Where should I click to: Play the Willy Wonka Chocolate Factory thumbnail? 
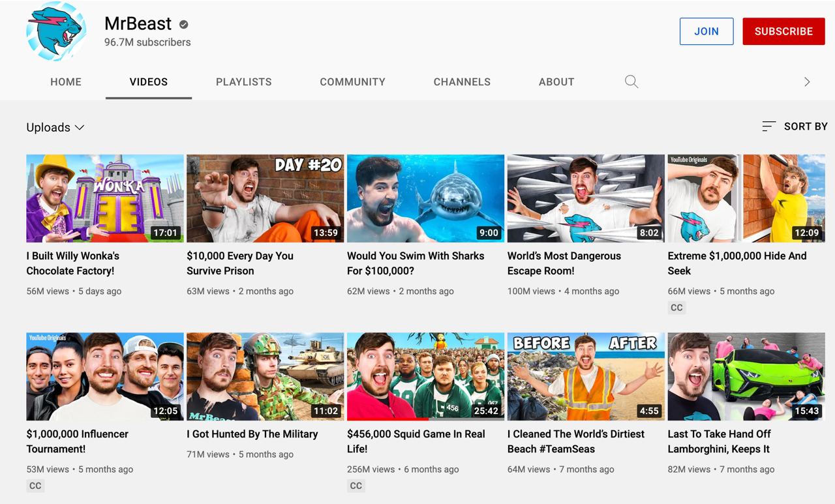105,198
